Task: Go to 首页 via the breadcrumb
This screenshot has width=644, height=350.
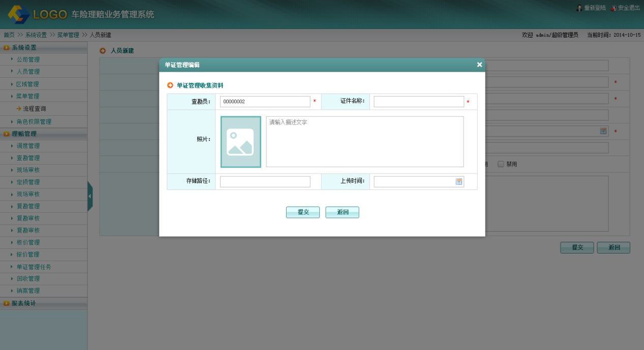Action: click(x=9, y=35)
